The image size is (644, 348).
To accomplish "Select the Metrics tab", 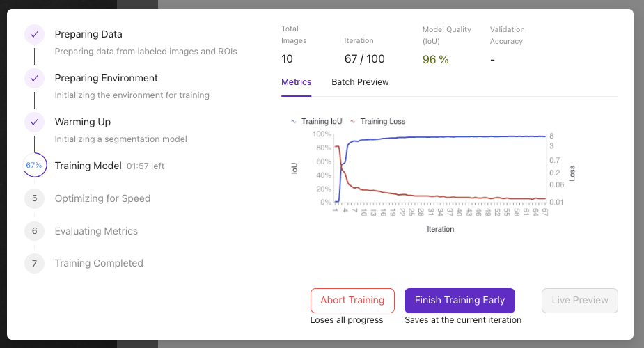I will (x=296, y=82).
